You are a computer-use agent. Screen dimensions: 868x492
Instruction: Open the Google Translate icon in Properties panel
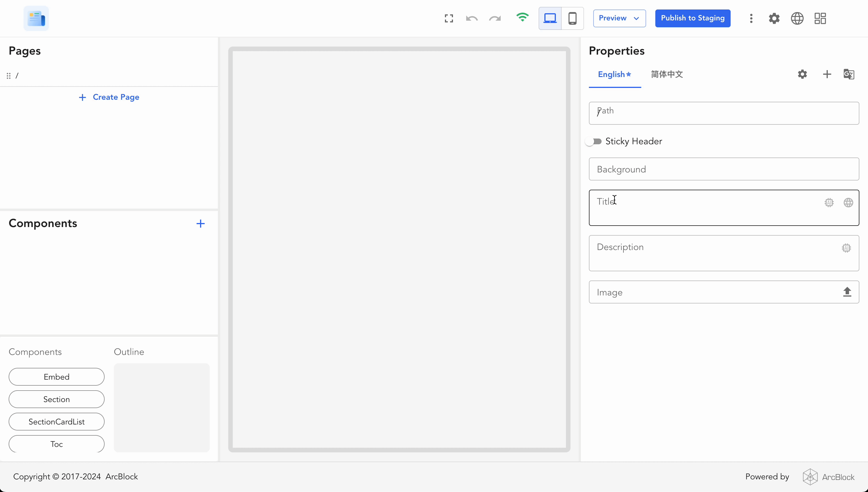(x=849, y=74)
